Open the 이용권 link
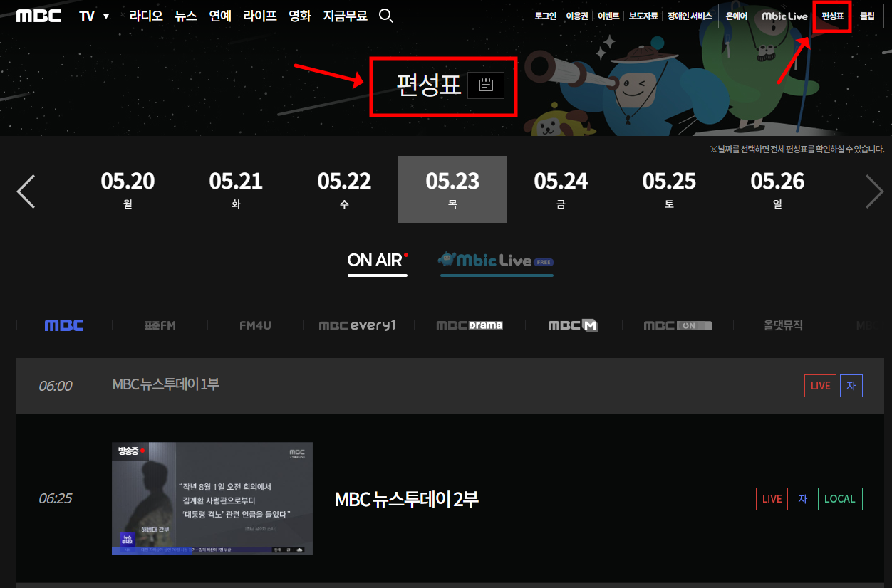The image size is (892, 588). [x=577, y=16]
